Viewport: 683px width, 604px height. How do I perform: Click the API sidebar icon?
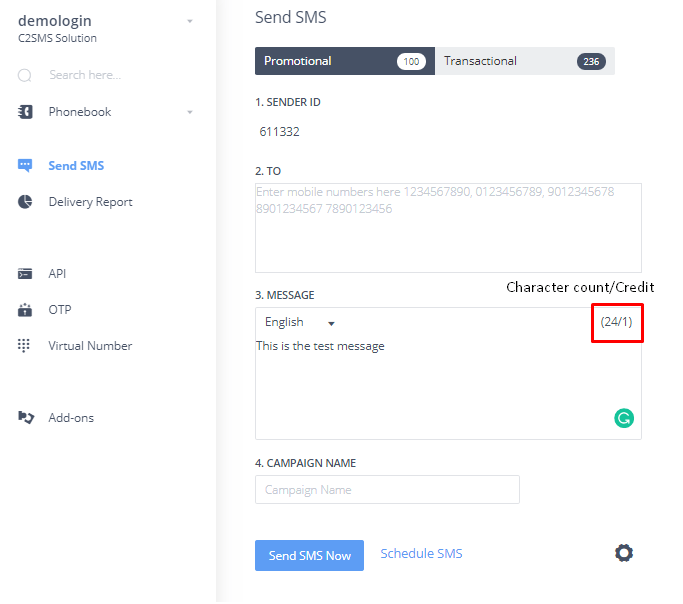click(x=26, y=274)
